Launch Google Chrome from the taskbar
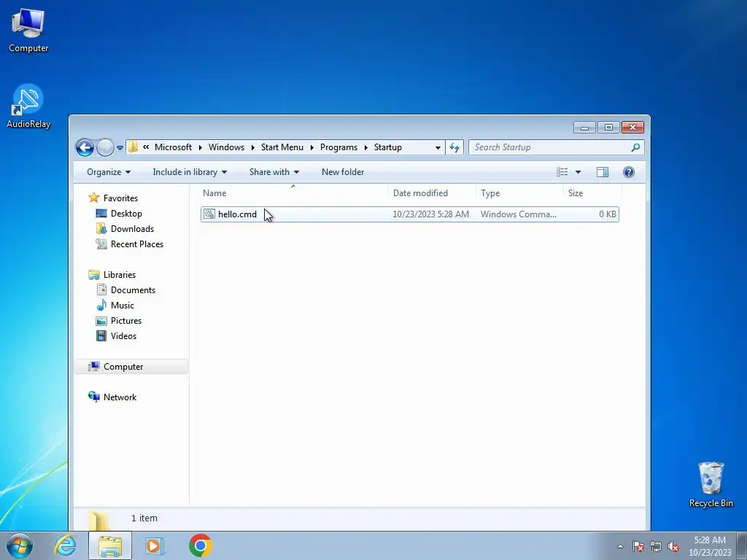This screenshot has width=747, height=560. pyautogui.click(x=201, y=545)
